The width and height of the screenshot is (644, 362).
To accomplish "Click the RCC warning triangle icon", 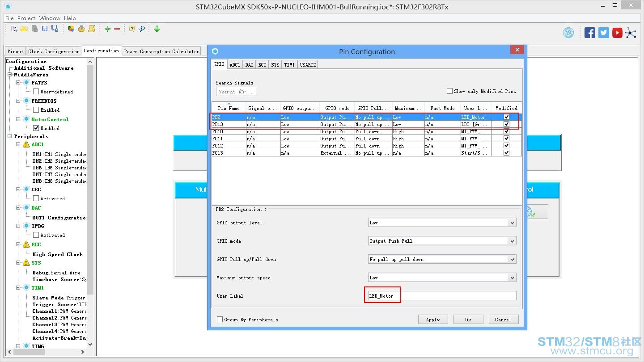I will point(26,244).
